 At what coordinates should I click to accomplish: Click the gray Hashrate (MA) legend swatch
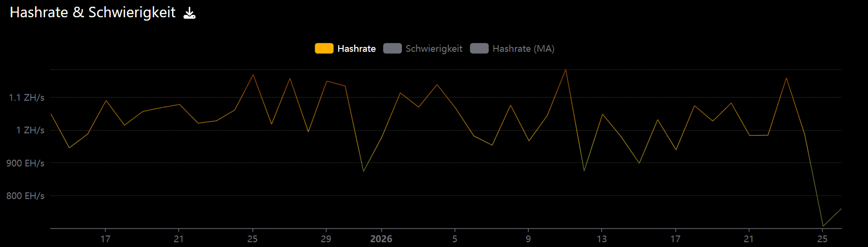479,48
